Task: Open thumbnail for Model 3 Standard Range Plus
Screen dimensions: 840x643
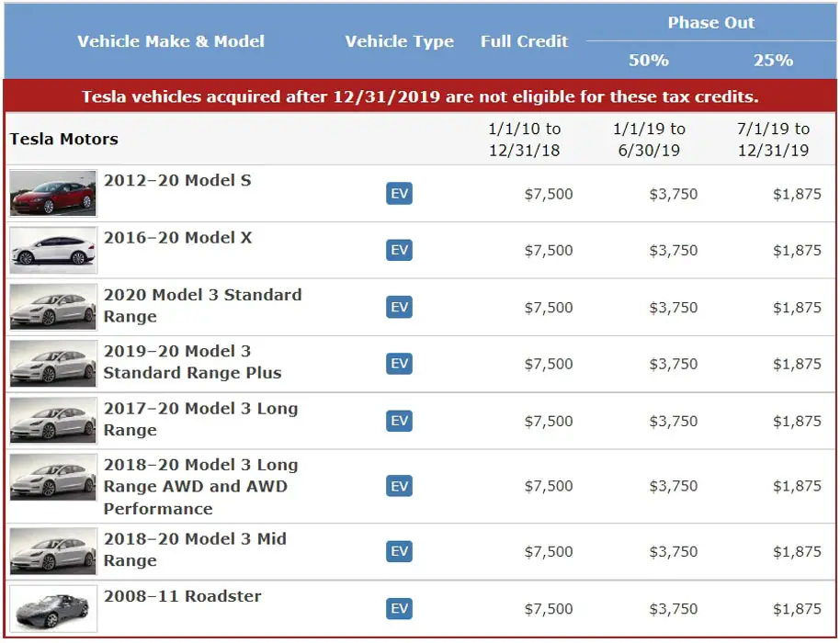Action: point(53,364)
